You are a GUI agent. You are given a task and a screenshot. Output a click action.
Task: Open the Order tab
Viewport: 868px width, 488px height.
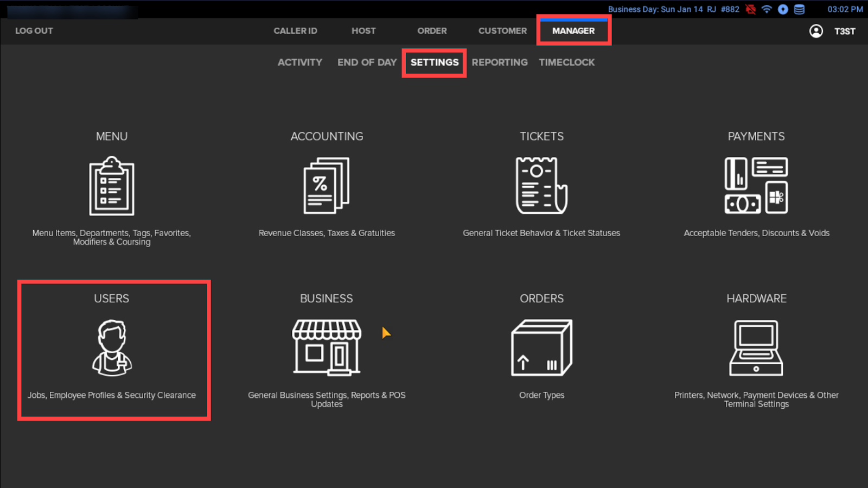pyautogui.click(x=432, y=31)
